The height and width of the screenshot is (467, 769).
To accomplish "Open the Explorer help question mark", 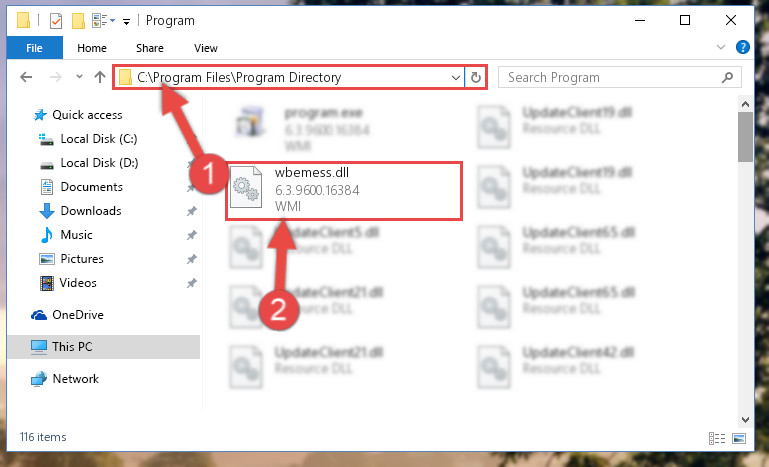I will click(x=743, y=47).
